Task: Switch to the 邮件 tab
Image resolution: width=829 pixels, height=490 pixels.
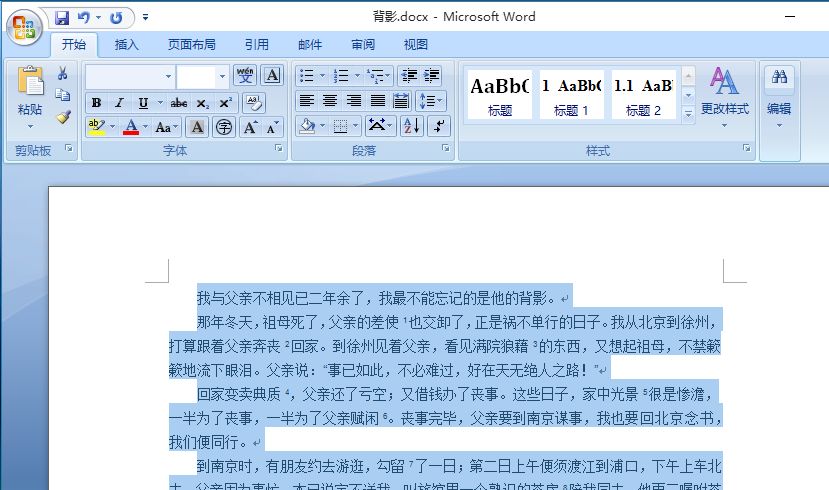Action: point(310,44)
